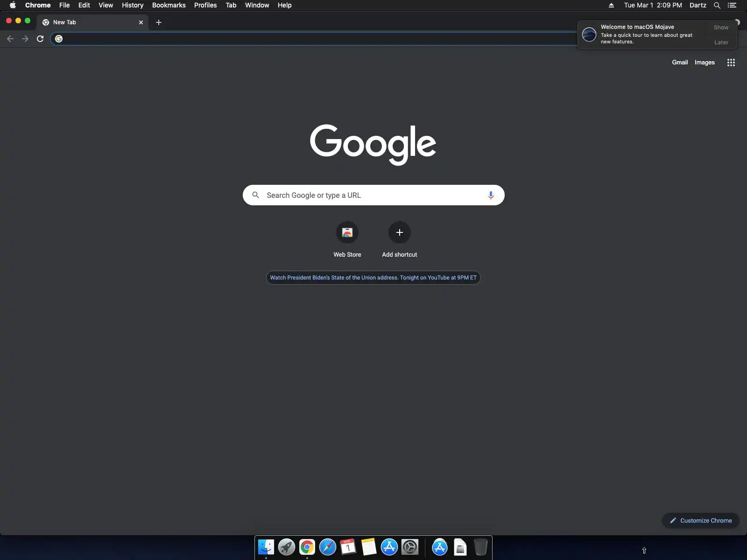Open Notification Center list icon
The width and height of the screenshot is (747, 560).
click(x=732, y=5)
